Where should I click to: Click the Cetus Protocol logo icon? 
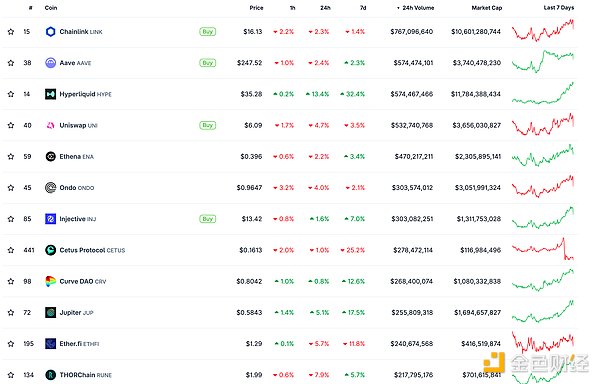51,250
